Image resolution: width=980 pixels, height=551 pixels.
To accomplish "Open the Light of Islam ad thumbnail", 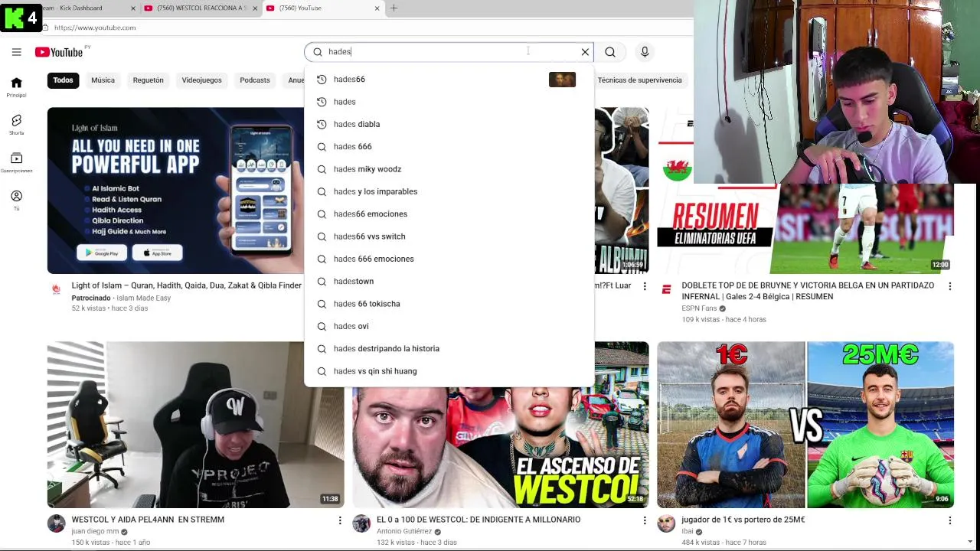I will coord(176,191).
